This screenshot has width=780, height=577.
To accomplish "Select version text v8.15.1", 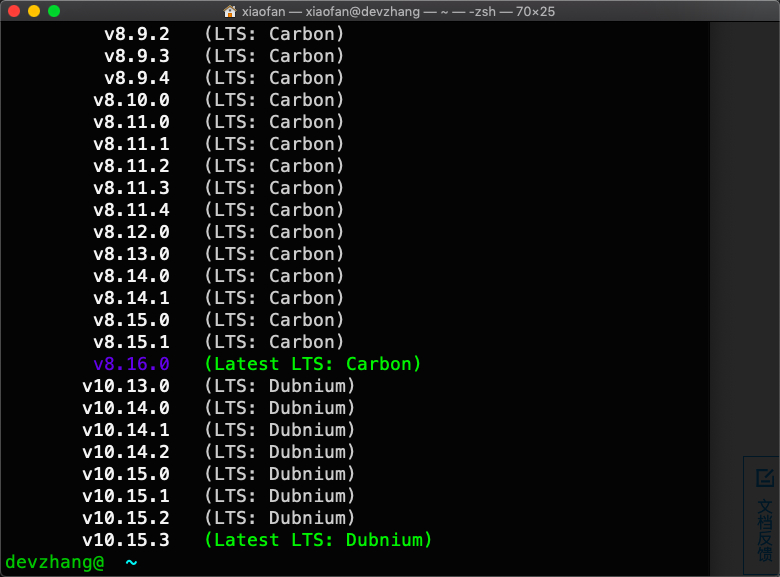I will coord(131,342).
